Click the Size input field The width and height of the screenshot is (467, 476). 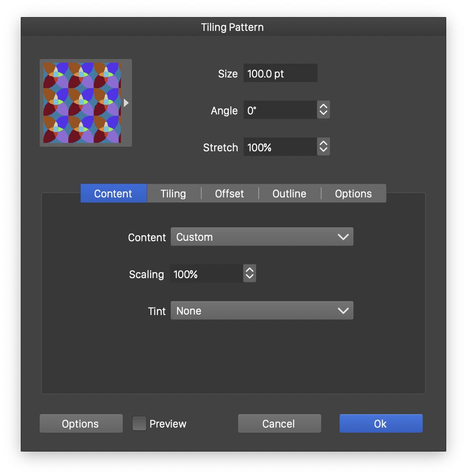pyautogui.click(x=280, y=73)
